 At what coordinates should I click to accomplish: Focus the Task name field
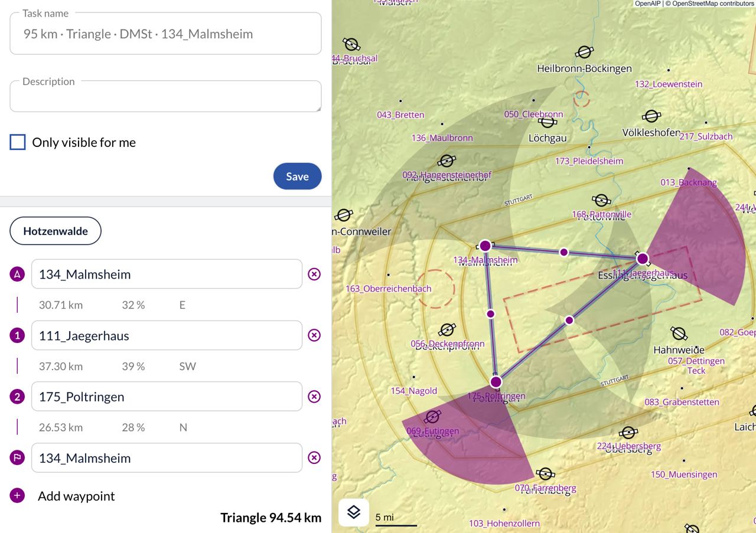(x=165, y=34)
